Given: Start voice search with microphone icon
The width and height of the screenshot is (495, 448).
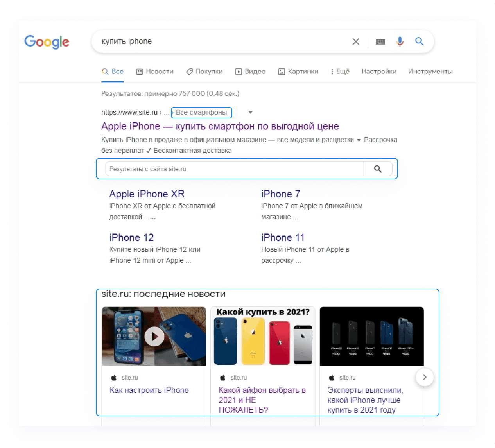Looking at the screenshot, I should (x=400, y=41).
